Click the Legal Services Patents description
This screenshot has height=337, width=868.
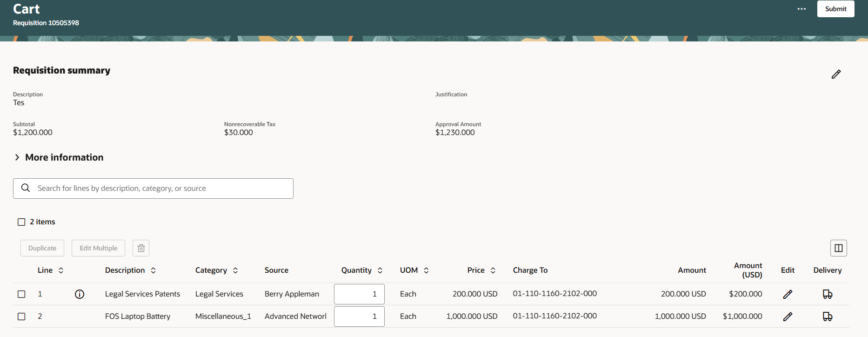[142, 294]
